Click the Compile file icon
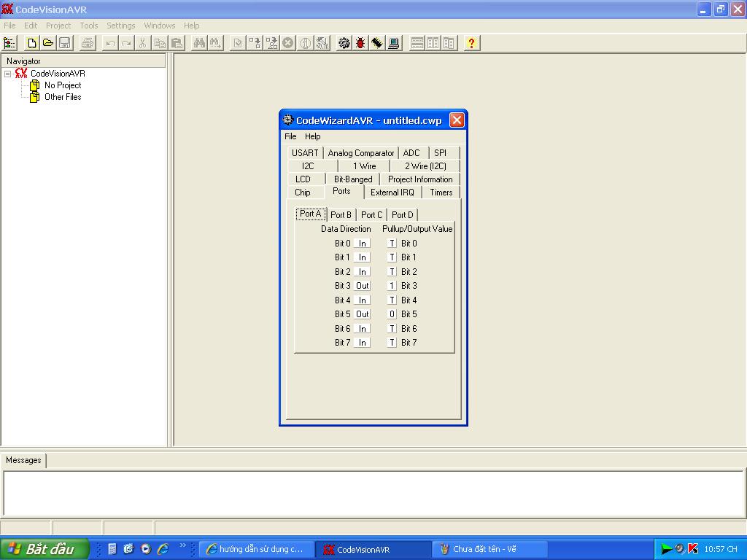The image size is (747, 560). point(238,43)
